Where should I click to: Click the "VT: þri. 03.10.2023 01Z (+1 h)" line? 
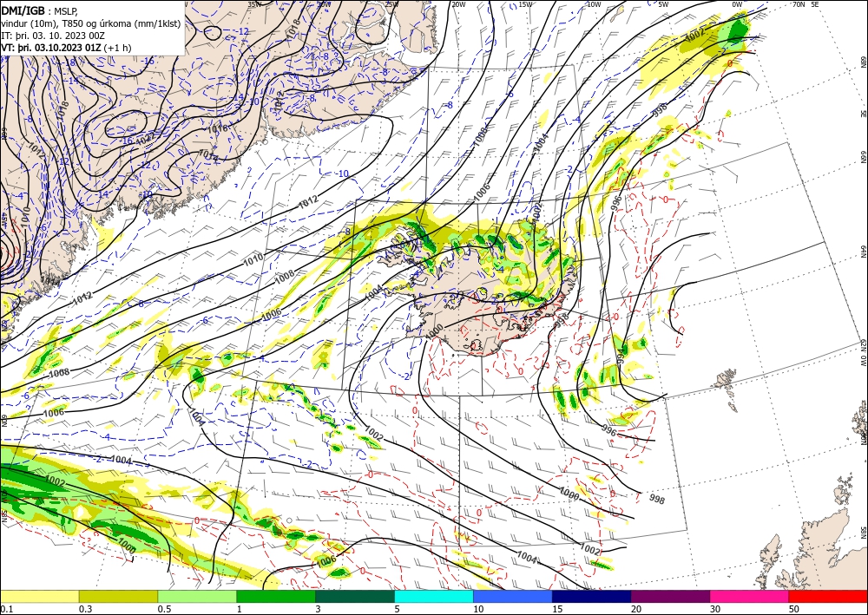pos(67,48)
